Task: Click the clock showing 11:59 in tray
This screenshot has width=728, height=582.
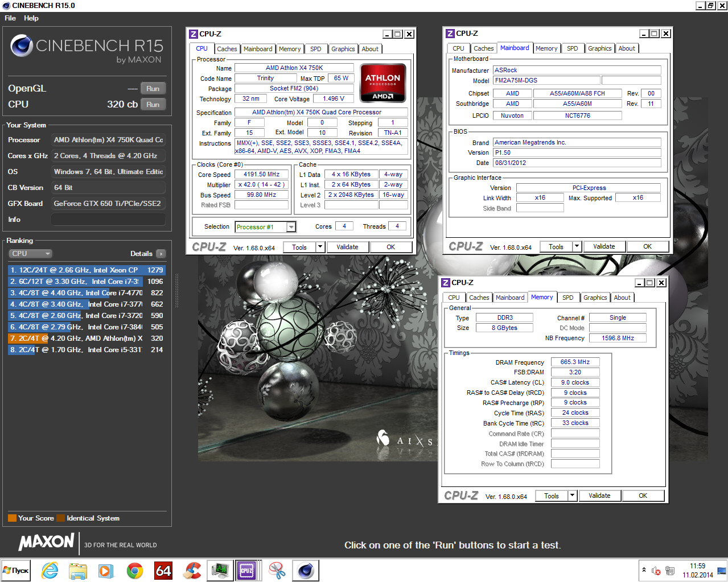Action: pyautogui.click(x=697, y=566)
